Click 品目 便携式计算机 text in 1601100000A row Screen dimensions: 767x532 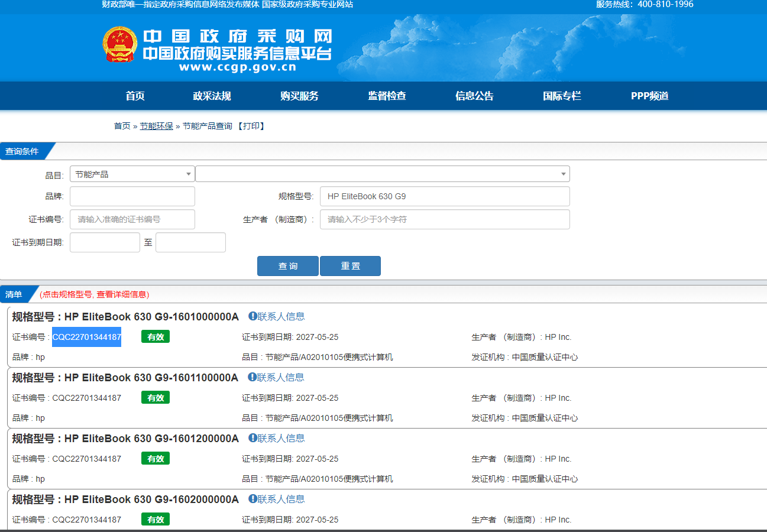(x=317, y=418)
